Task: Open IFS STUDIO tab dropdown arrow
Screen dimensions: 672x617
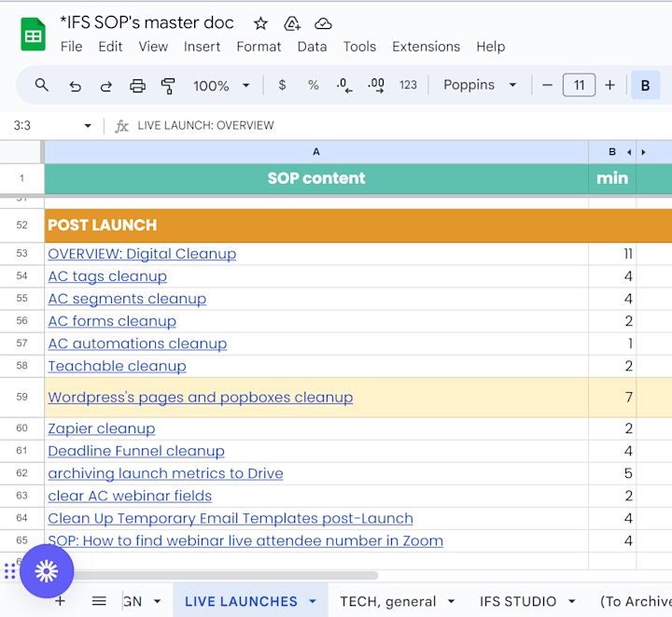Action: click(572, 601)
